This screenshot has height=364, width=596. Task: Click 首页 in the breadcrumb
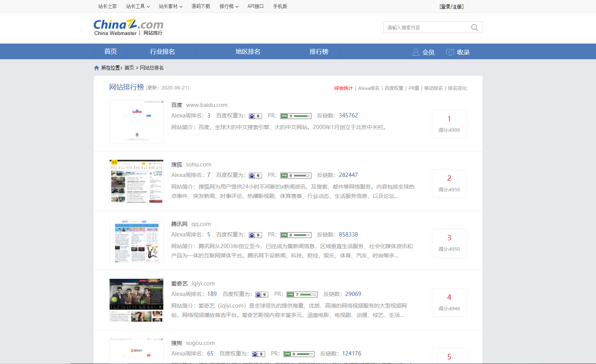pyautogui.click(x=129, y=68)
